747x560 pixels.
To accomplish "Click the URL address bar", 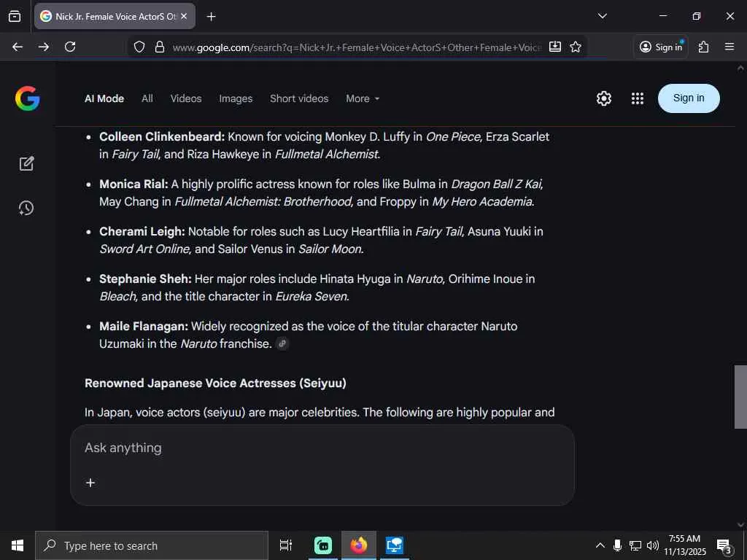I will 356,47.
